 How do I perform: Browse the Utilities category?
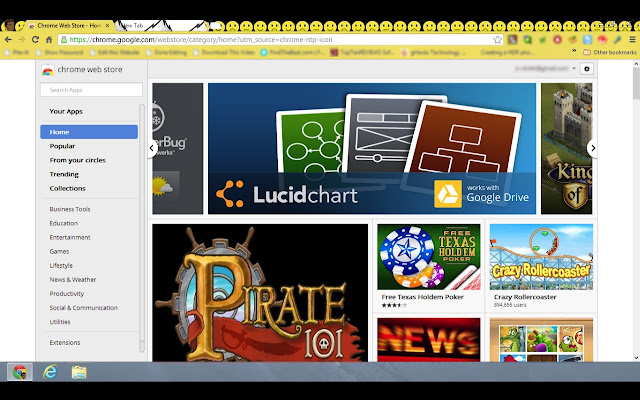point(60,322)
